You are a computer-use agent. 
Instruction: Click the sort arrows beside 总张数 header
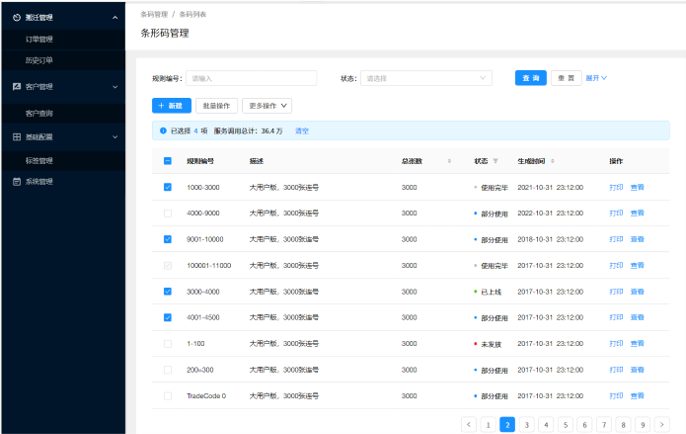click(449, 161)
